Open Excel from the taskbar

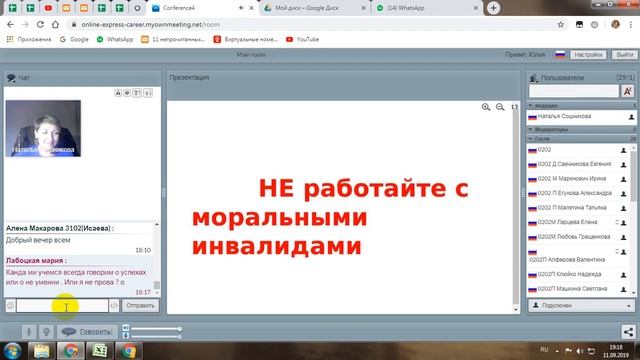[x=99, y=351]
